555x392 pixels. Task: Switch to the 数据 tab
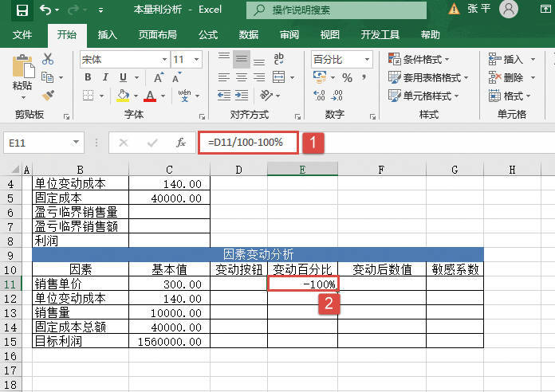coord(249,35)
